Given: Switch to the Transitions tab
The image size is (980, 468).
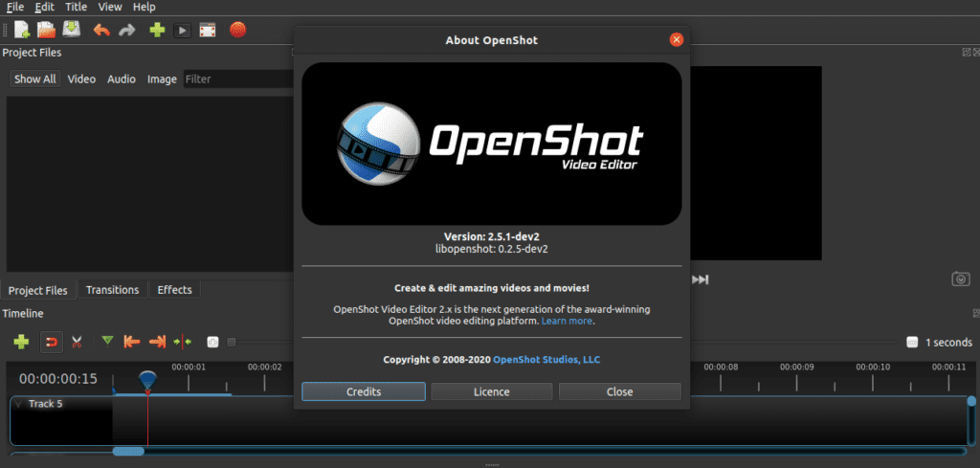Looking at the screenshot, I should (x=113, y=290).
